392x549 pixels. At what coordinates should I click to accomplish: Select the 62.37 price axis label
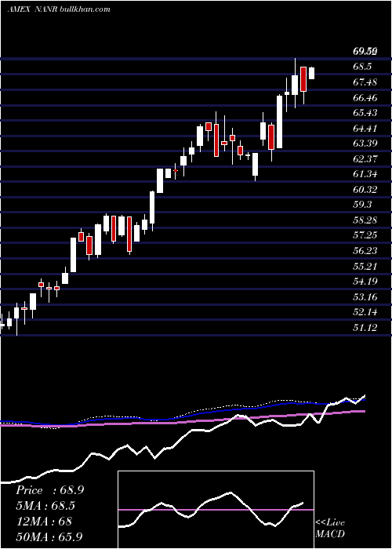pos(365,159)
